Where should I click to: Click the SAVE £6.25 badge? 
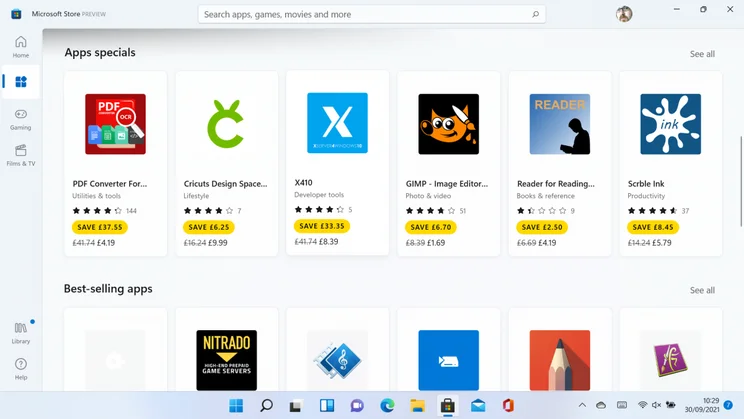coord(209,227)
